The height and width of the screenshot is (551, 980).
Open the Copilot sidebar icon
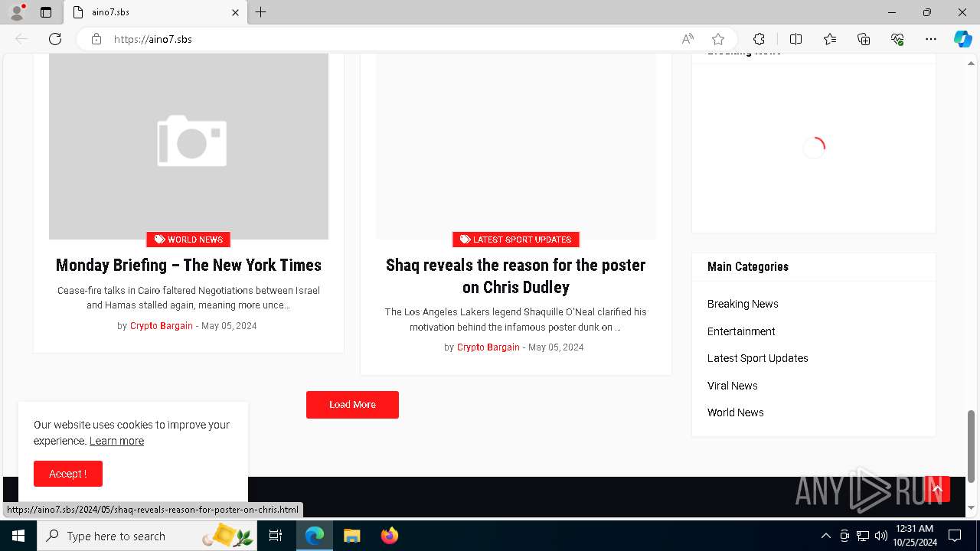click(963, 39)
